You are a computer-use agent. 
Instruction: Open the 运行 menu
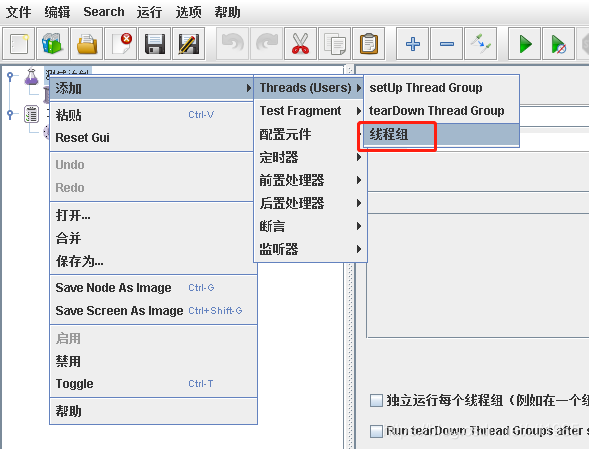pos(149,12)
